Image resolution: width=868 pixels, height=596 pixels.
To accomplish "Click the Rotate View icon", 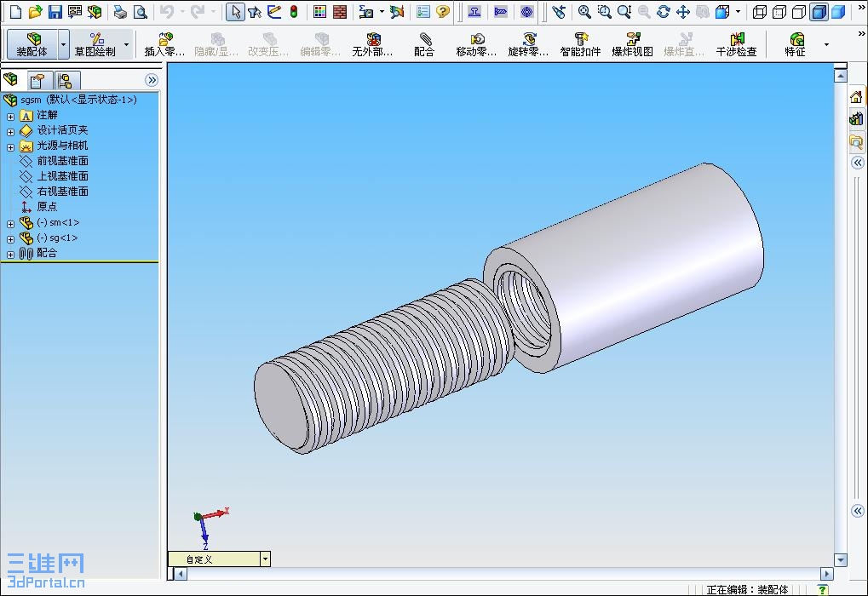I will point(664,12).
